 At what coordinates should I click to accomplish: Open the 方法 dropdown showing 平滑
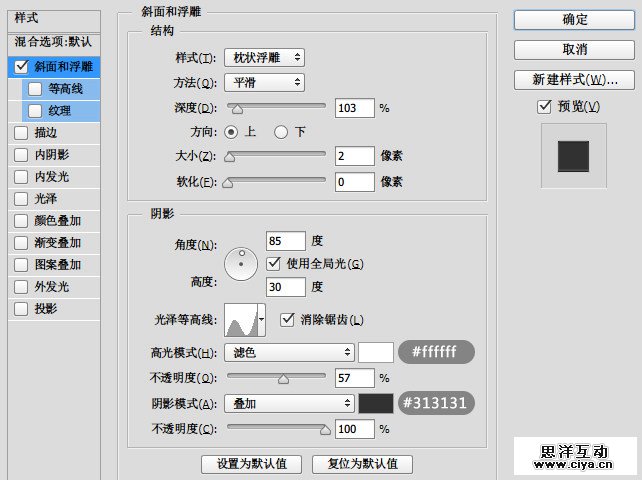click(264, 83)
